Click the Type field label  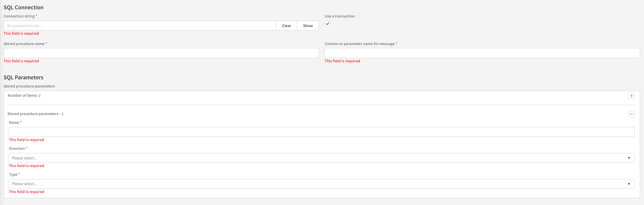(13, 175)
